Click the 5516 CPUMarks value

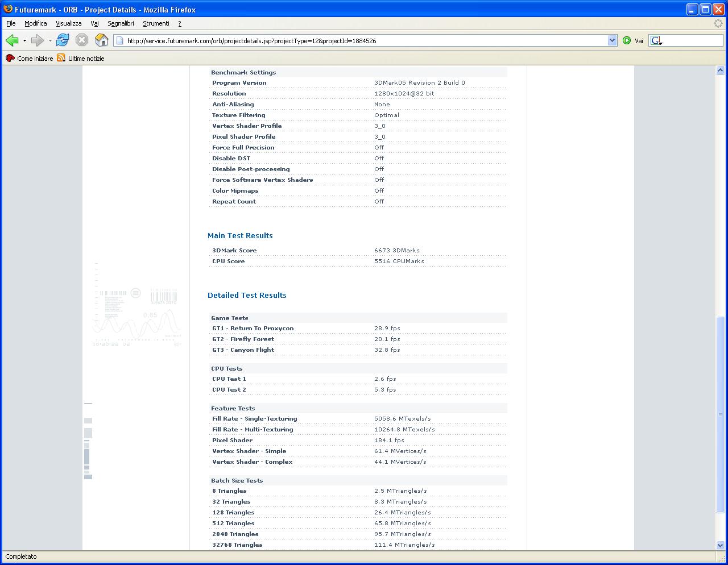tap(399, 261)
